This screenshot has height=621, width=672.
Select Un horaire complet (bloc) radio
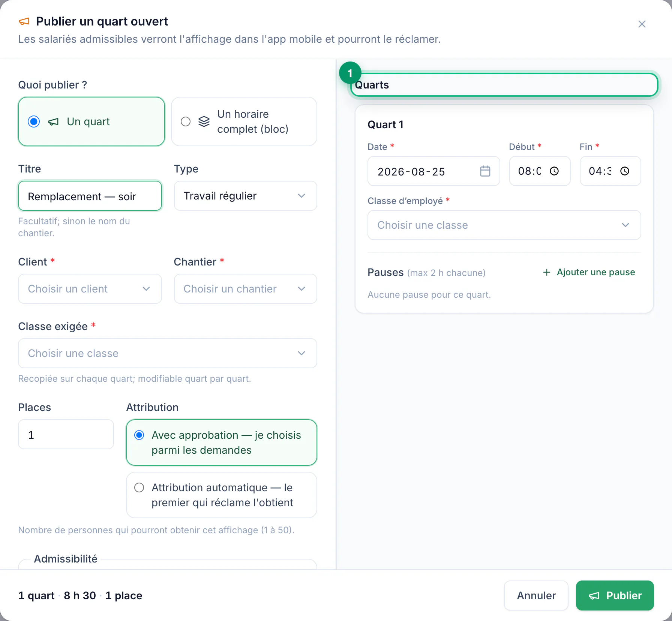(x=186, y=121)
